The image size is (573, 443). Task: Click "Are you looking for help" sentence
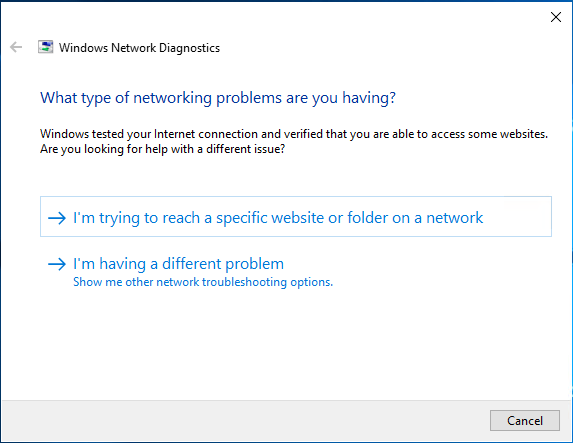pos(162,149)
